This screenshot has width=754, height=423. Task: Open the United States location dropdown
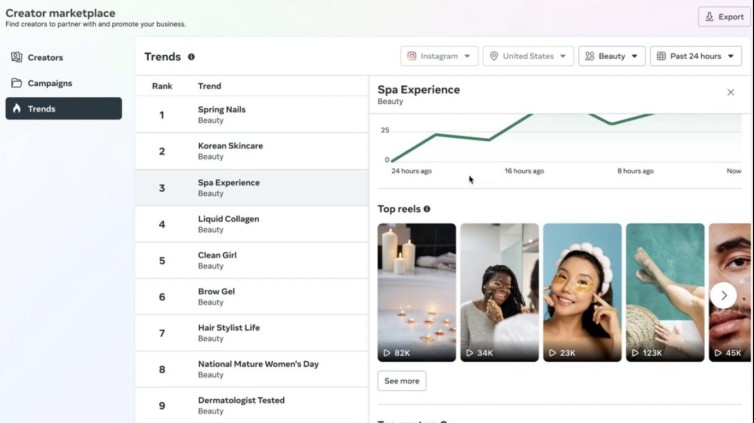pos(528,56)
